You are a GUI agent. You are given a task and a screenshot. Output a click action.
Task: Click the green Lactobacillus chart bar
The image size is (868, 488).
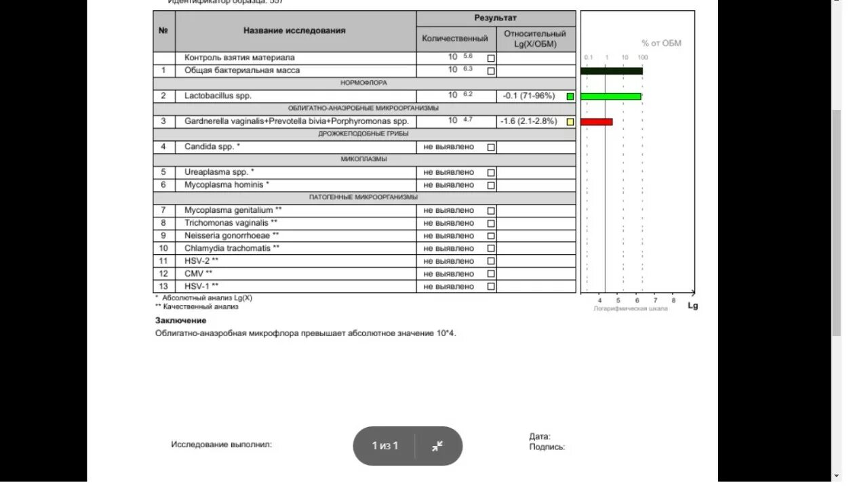(x=611, y=96)
